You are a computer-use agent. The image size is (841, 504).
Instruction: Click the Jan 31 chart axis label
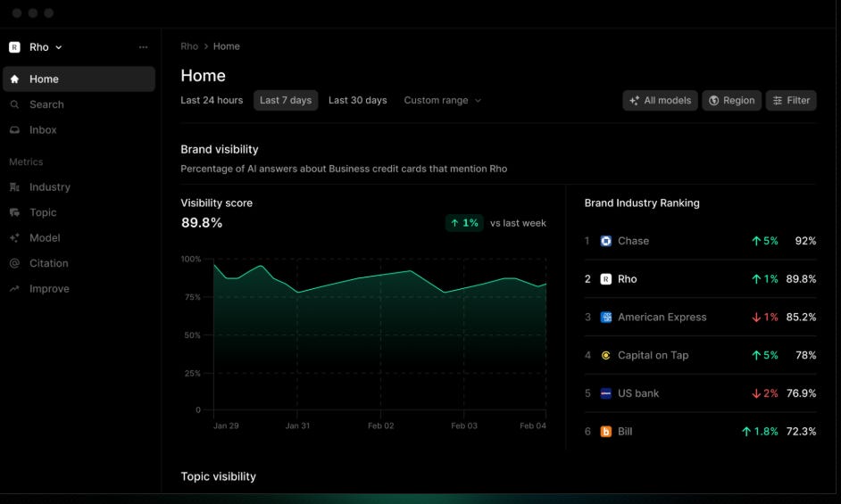coord(297,426)
